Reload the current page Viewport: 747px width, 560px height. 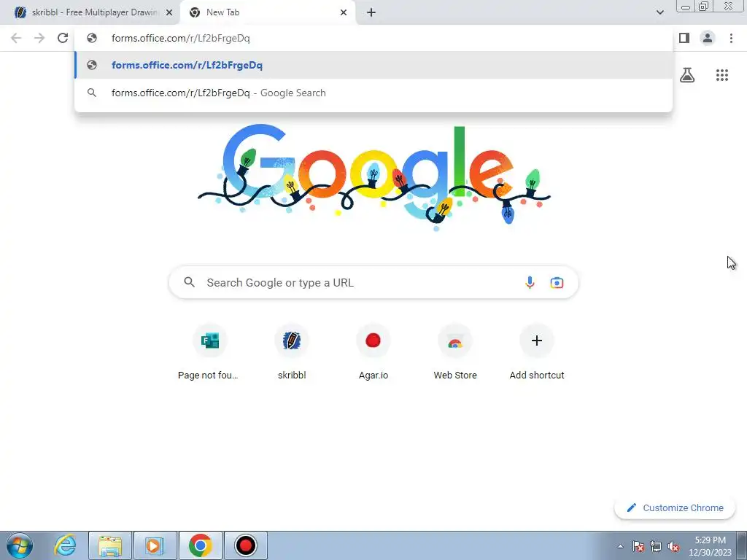63,38
